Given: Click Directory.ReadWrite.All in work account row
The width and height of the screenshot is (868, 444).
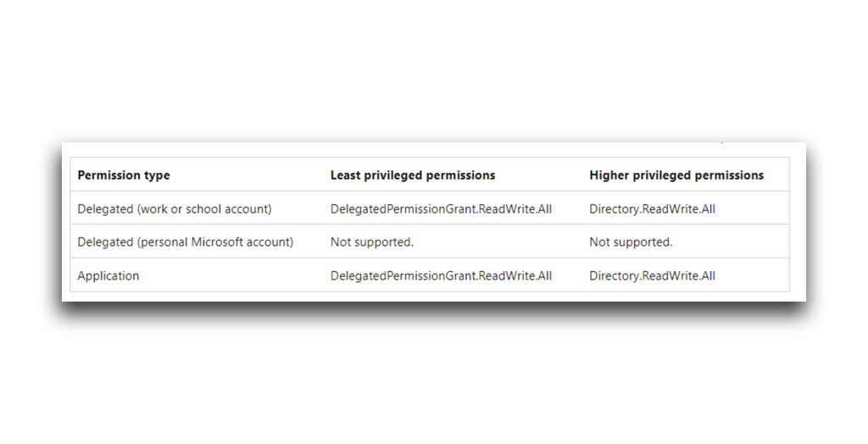Looking at the screenshot, I should click(x=652, y=209).
